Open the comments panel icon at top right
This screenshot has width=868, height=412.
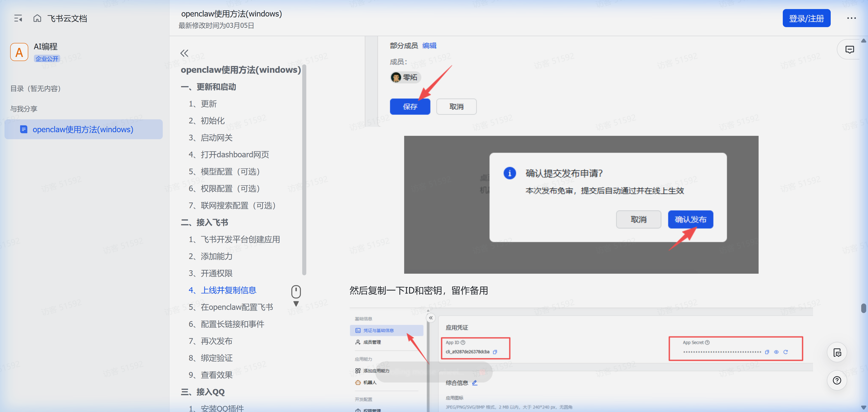pos(850,49)
